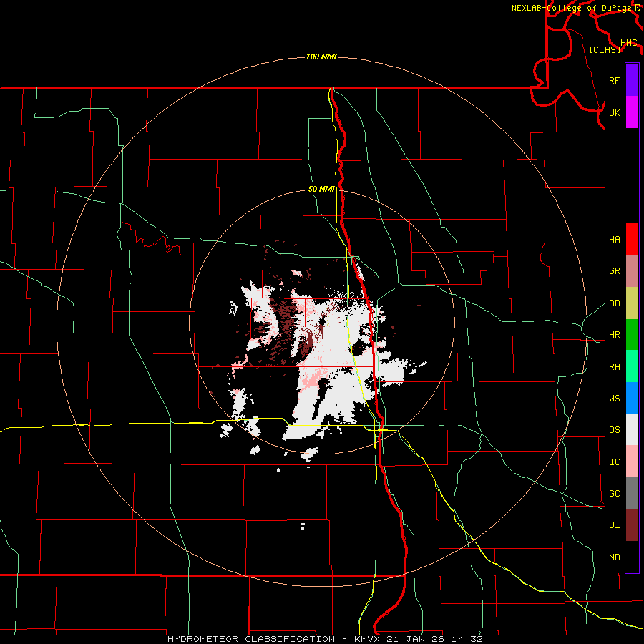Image resolution: width=644 pixels, height=644 pixels.
Task: Click the RA light green legend block
Action: (x=632, y=366)
